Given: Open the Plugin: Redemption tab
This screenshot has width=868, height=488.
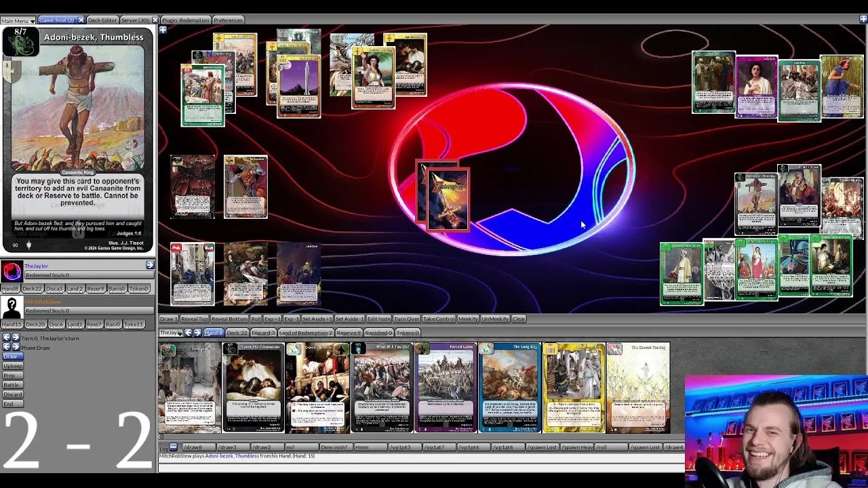Looking at the screenshot, I should [x=185, y=20].
